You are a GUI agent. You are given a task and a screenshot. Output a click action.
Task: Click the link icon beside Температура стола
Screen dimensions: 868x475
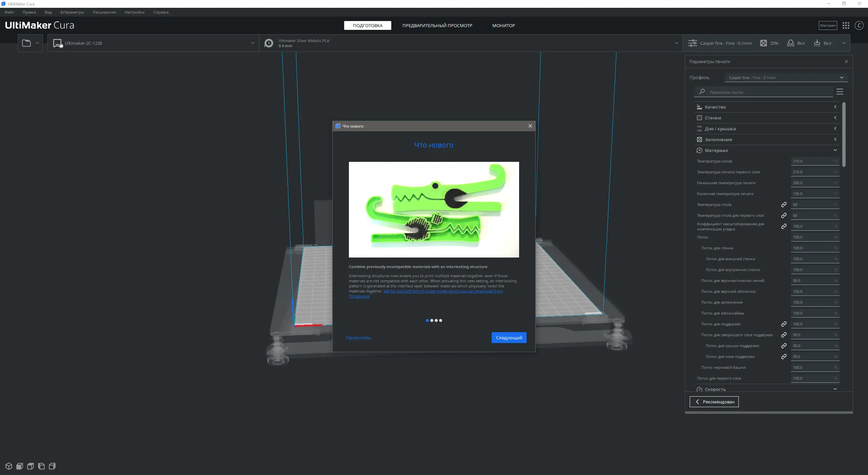(784, 205)
